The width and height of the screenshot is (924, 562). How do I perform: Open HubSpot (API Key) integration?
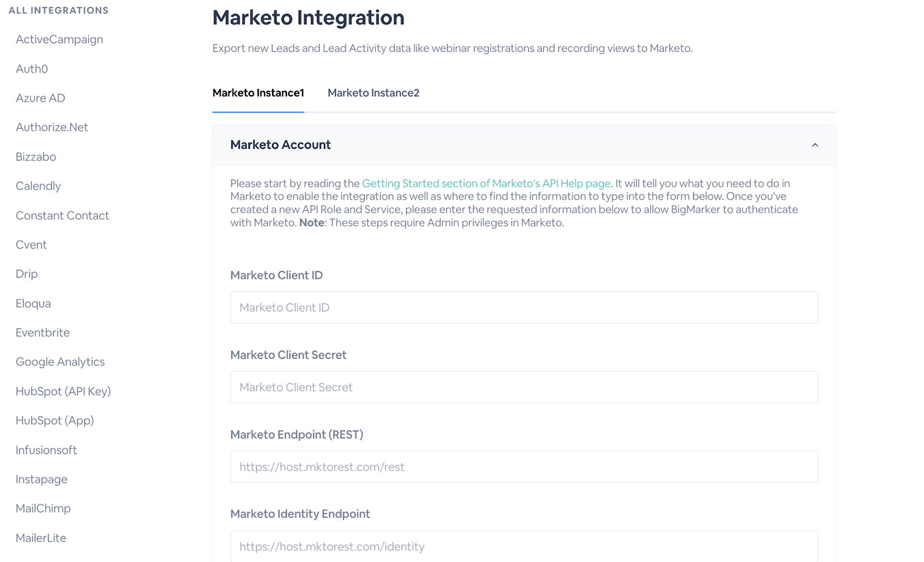pos(63,391)
